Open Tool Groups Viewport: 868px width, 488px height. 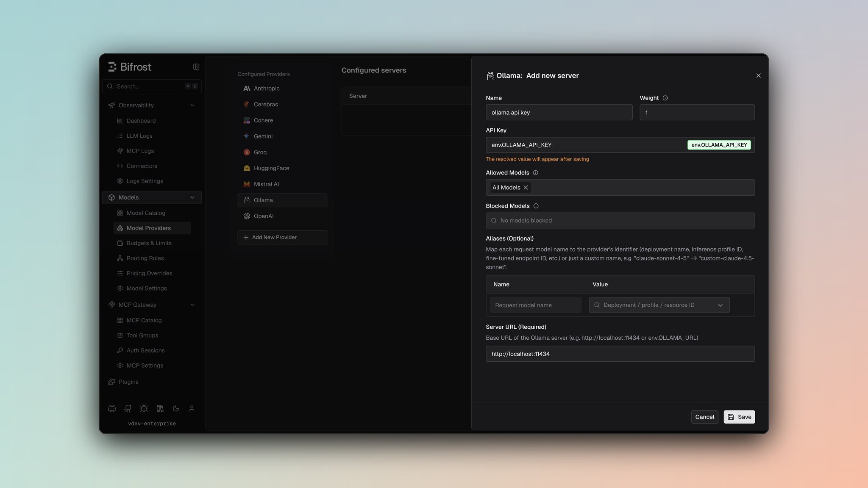coord(152,335)
